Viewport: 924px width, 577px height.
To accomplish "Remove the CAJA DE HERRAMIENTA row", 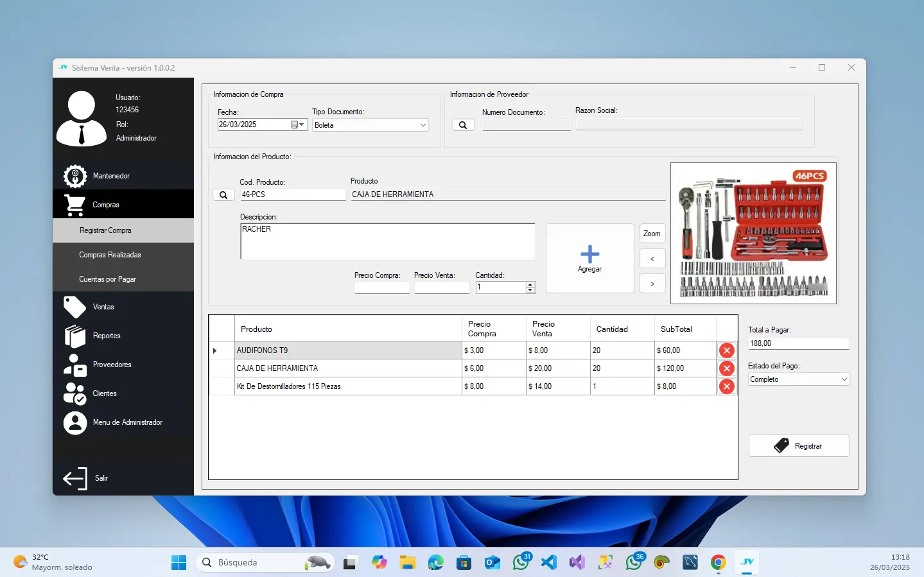I will click(x=726, y=368).
